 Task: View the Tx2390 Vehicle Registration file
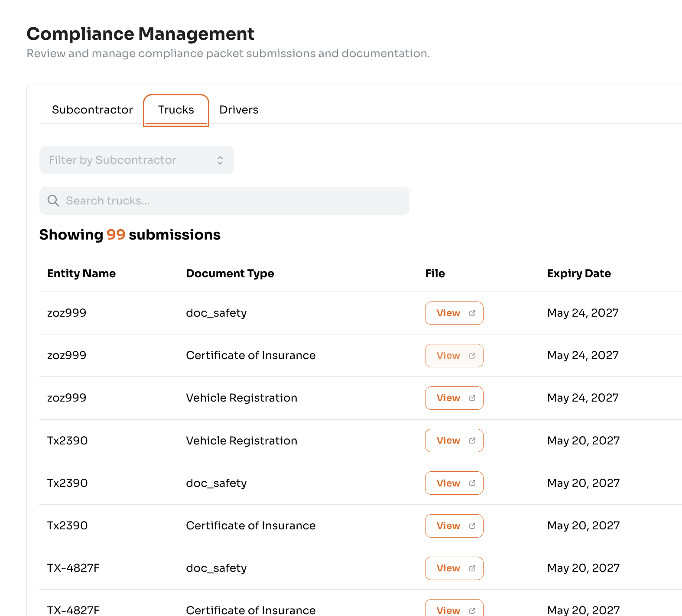click(454, 441)
